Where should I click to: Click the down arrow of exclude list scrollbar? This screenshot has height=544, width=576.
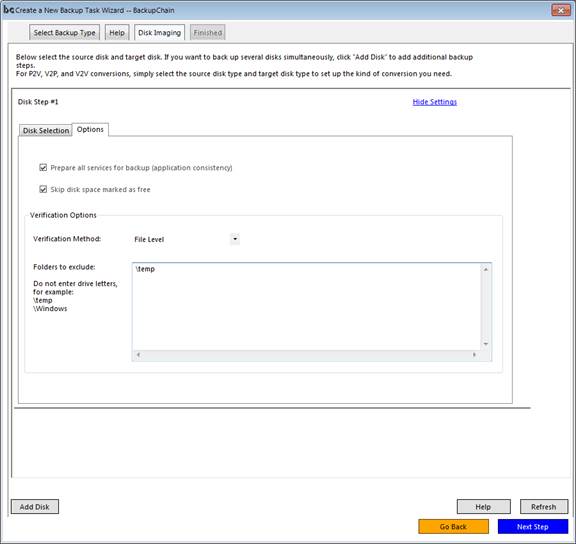coord(486,344)
